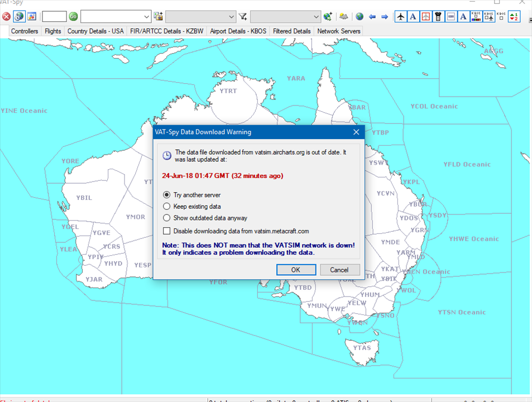Click the YTSN Oceanic label

(462, 313)
